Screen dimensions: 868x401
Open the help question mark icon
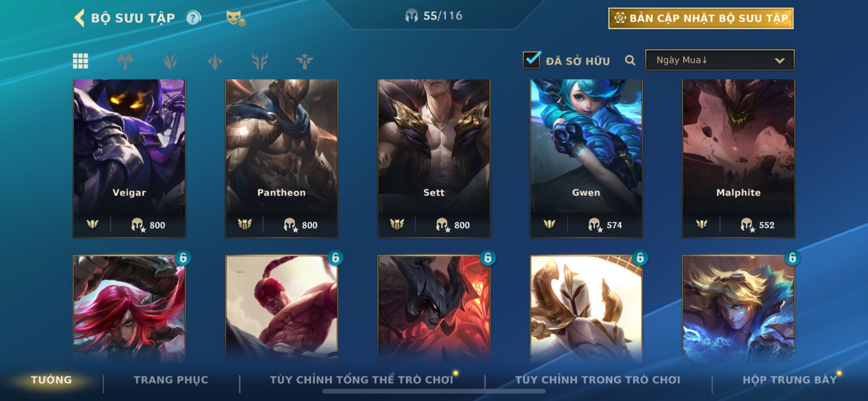click(x=193, y=18)
